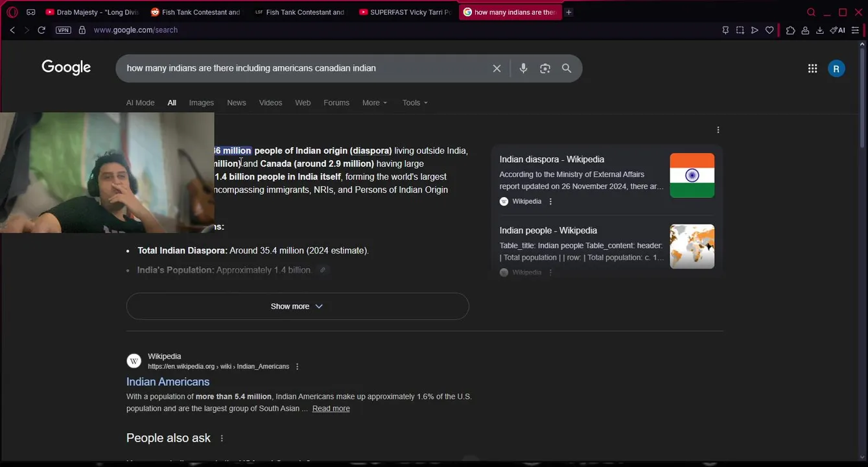Start voice search with microphone icon

pos(523,68)
